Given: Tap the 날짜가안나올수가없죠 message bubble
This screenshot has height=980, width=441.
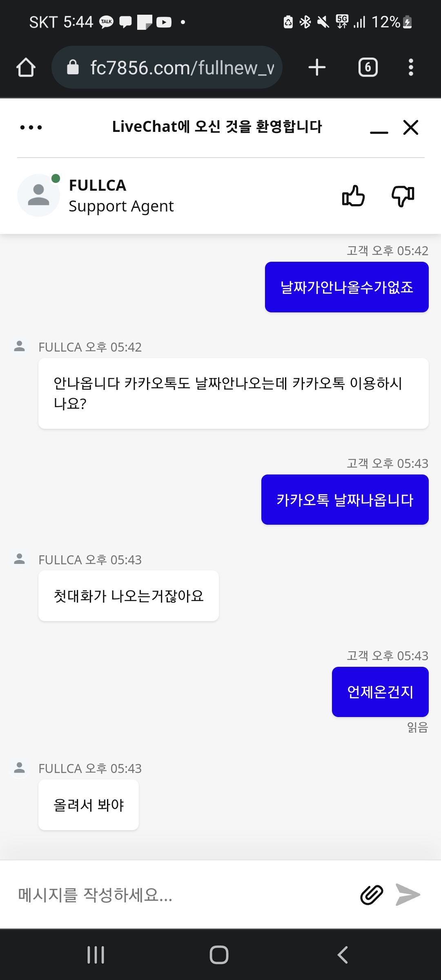Looking at the screenshot, I should coord(347,287).
